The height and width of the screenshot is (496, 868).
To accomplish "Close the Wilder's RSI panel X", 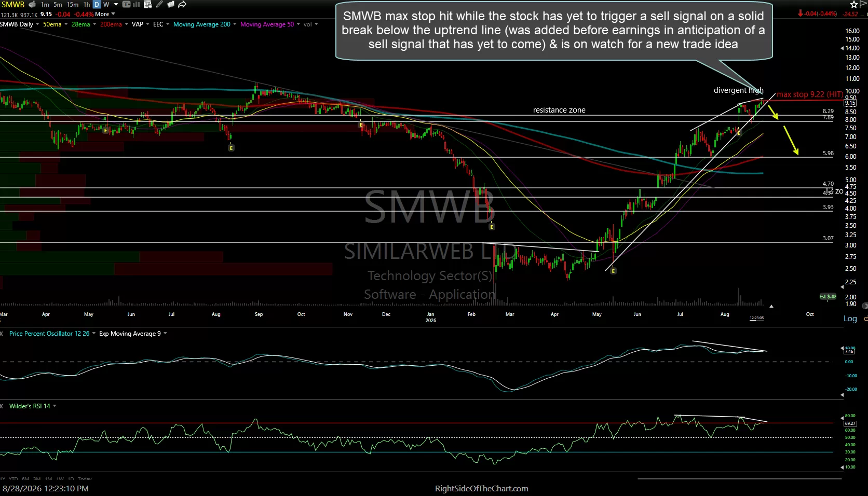I will coord(2,406).
